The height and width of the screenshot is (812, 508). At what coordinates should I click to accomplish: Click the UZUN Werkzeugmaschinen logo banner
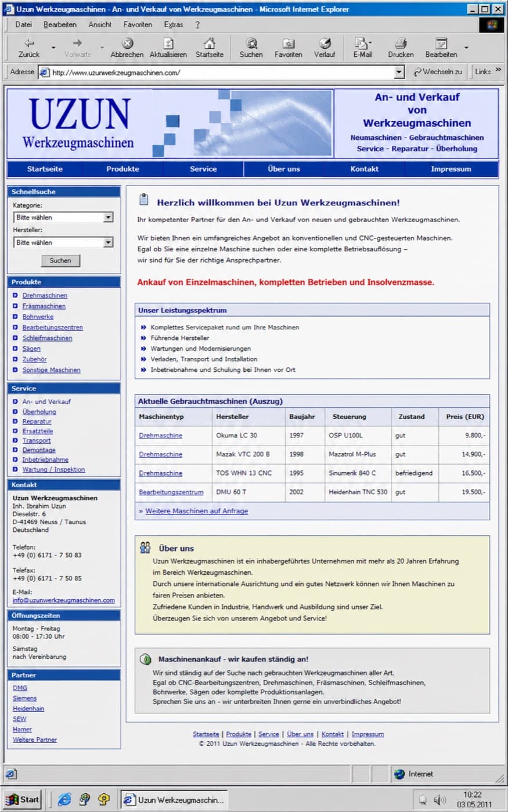tap(170, 124)
